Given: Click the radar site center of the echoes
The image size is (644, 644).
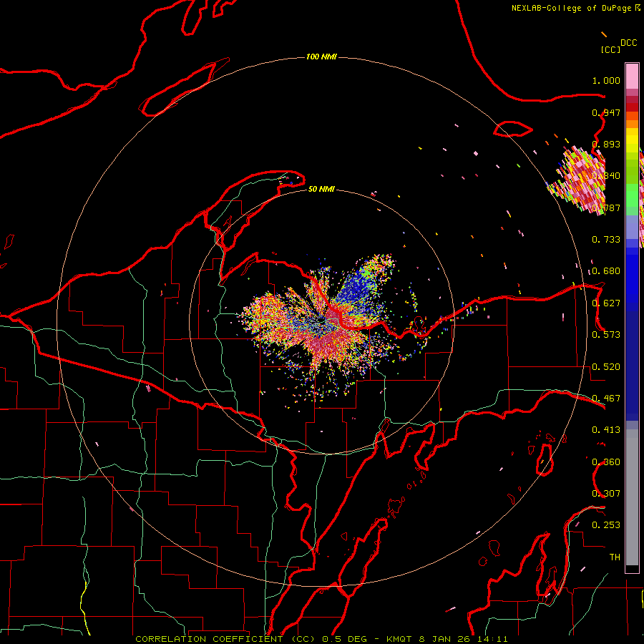Looking at the screenshot, I should [x=321, y=323].
